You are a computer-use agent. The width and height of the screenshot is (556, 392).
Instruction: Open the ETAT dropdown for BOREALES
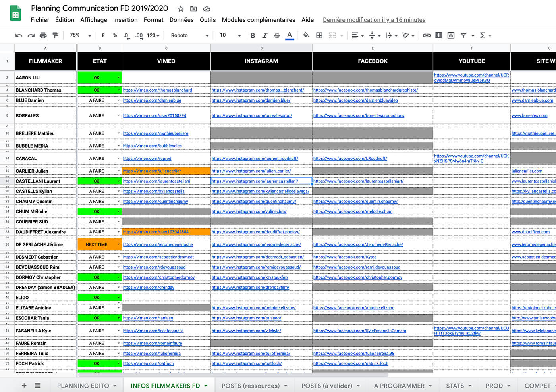tap(118, 115)
